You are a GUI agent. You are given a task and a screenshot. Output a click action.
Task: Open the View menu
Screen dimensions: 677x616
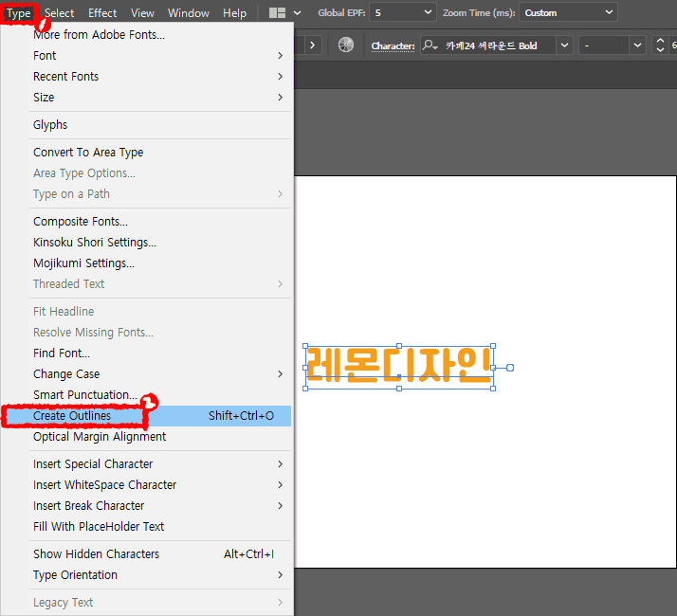coord(142,13)
